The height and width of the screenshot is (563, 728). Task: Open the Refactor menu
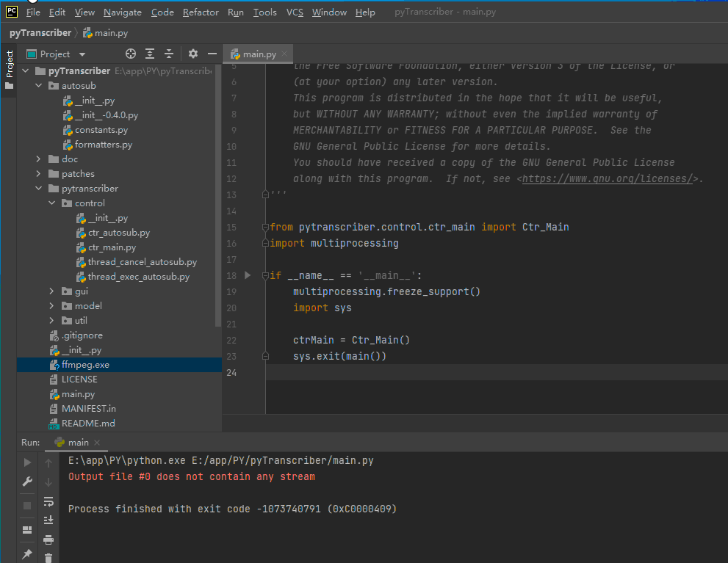click(x=201, y=12)
